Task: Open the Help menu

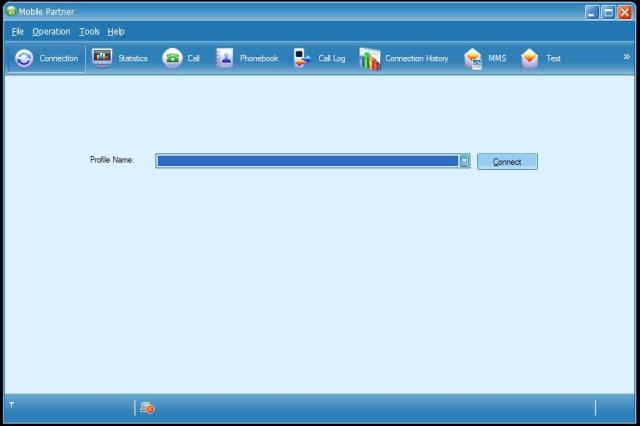Action: pyautogui.click(x=116, y=31)
